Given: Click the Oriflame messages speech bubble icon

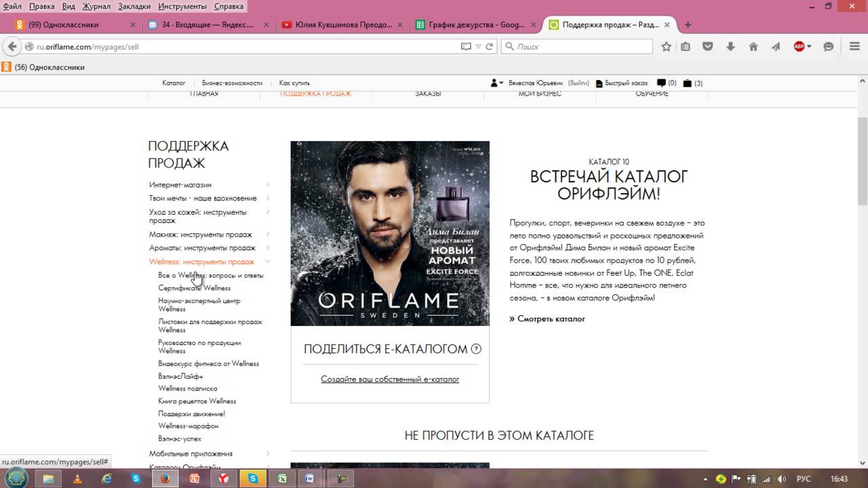Looking at the screenshot, I should coord(661,83).
